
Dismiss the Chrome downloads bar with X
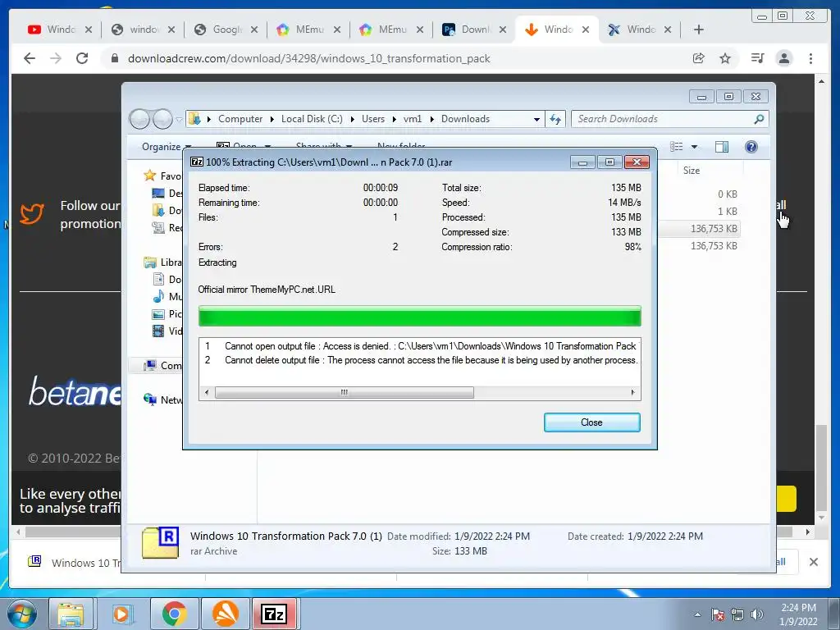tap(813, 562)
